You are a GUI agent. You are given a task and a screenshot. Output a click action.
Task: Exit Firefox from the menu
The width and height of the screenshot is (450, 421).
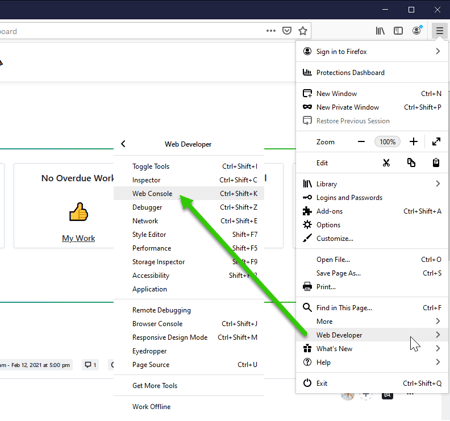(x=372, y=383)
